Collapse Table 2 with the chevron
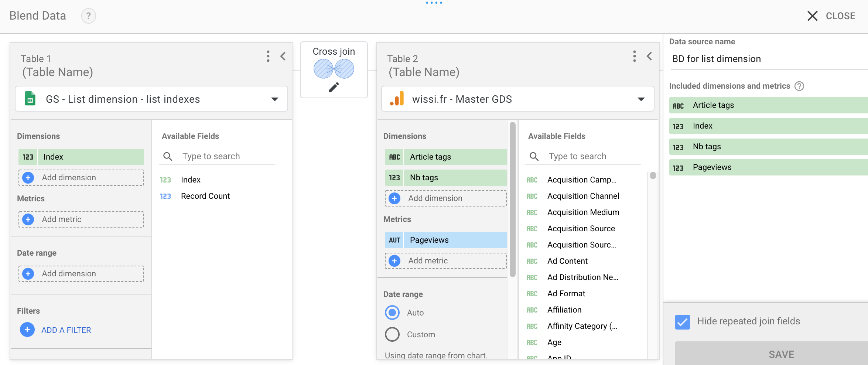Viewport: 868px width, 365px height. [649, 56]
